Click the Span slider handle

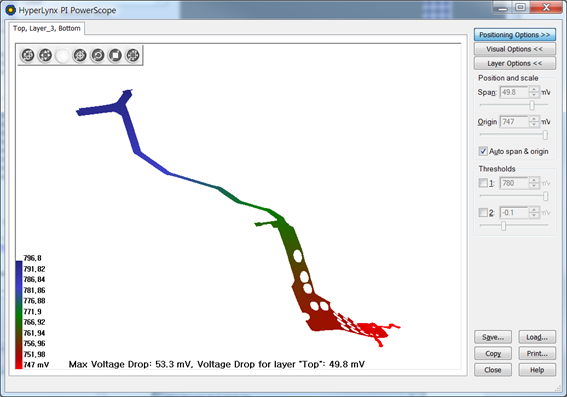pos(532,105)
